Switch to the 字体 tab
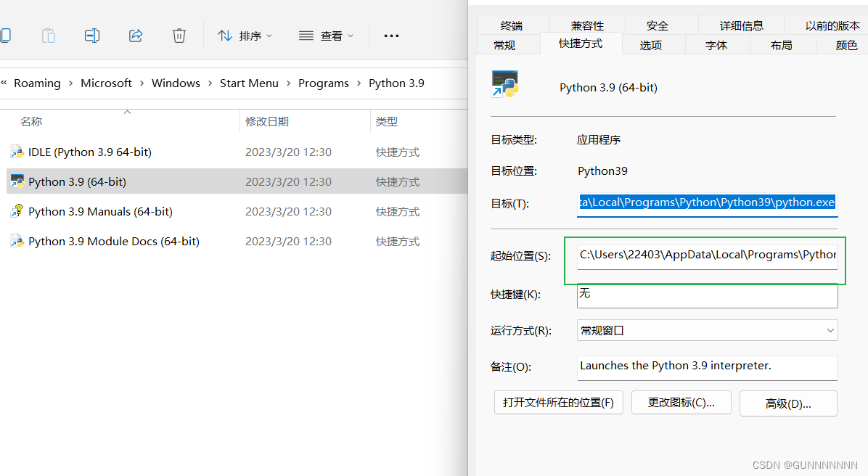 tap(716, 46)
